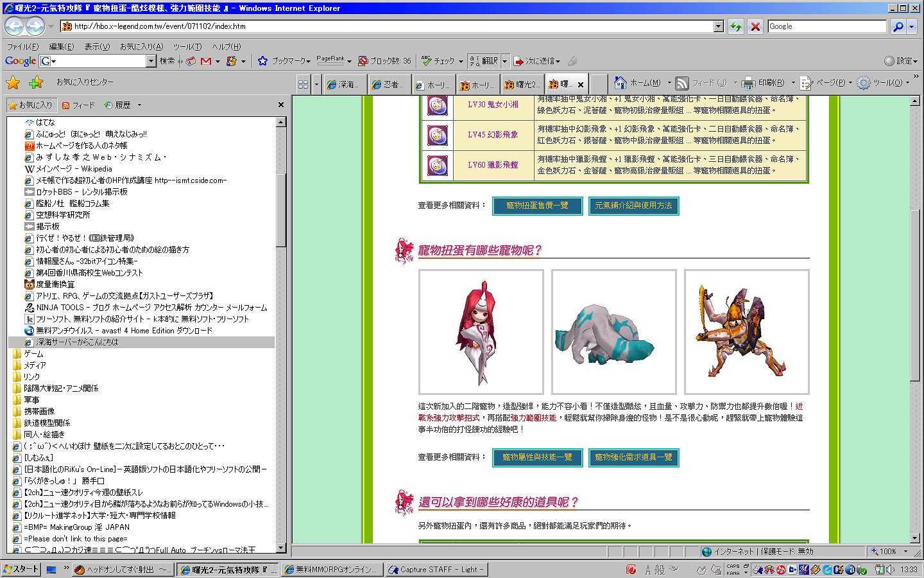Click the Translate toolbar button
Screen dimensions: 924x578
click(484, 61)
